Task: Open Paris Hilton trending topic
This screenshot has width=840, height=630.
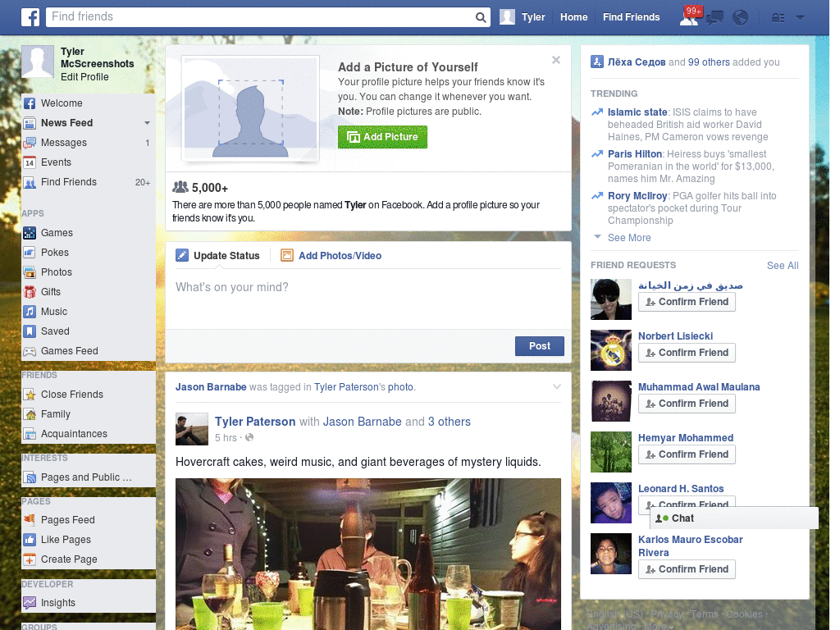Action: (x=634, y=153)
